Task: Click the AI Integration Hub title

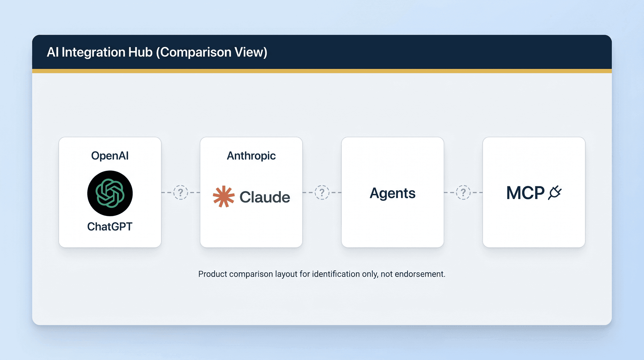Action: (x=157, y=52)
